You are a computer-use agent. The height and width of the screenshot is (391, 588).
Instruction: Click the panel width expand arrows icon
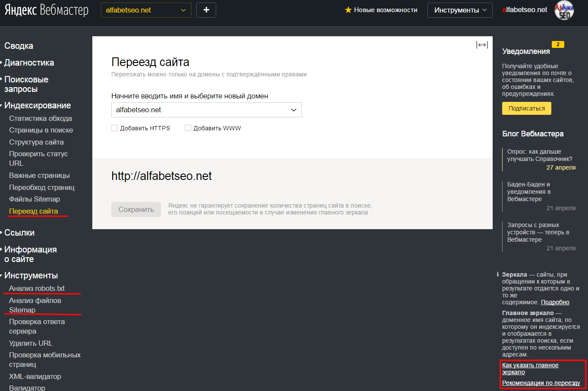click(482, 45)
